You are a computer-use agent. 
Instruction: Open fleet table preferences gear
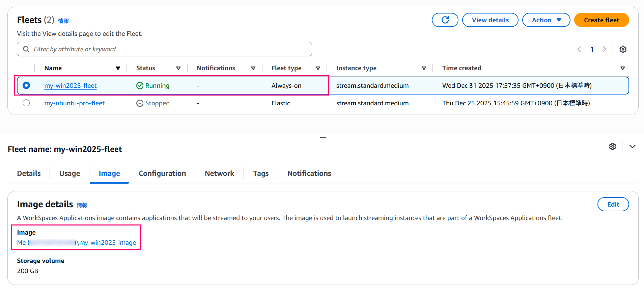click(x=623, y=49)
